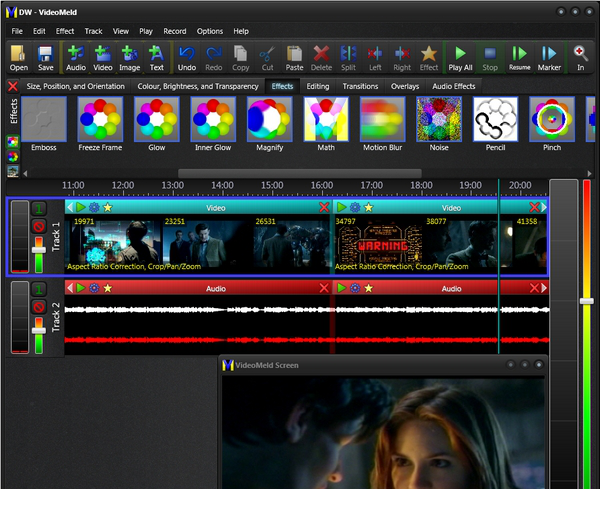Select the Overlays tab
The image size is (600, 508).
[x=405, y=86]
